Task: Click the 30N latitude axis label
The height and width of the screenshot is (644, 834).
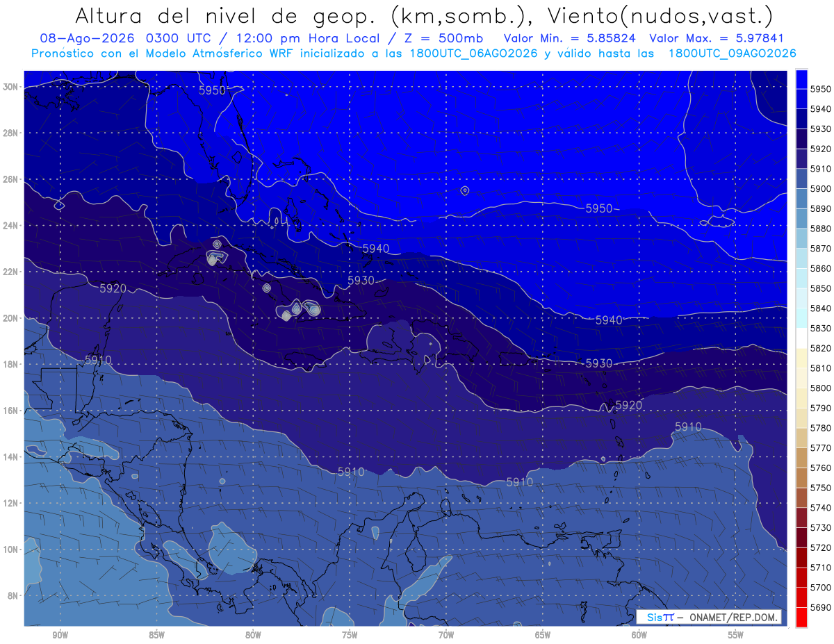Action: coord(11,87)
